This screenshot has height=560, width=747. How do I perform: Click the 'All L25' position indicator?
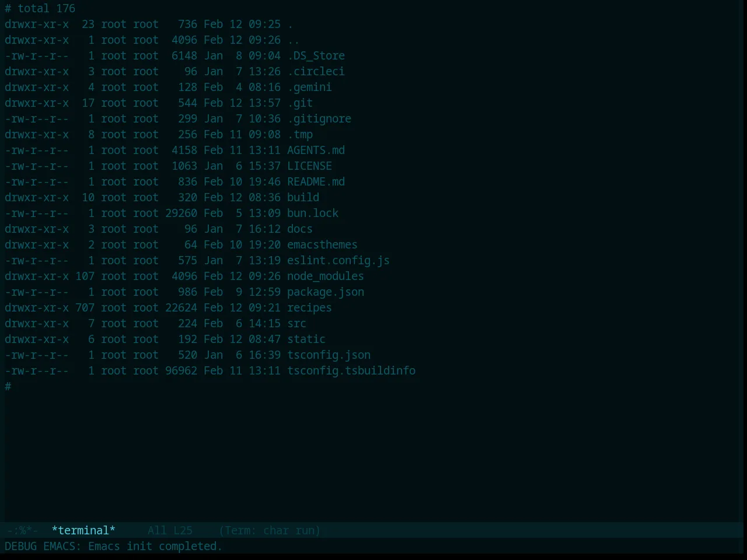[170, 530]
